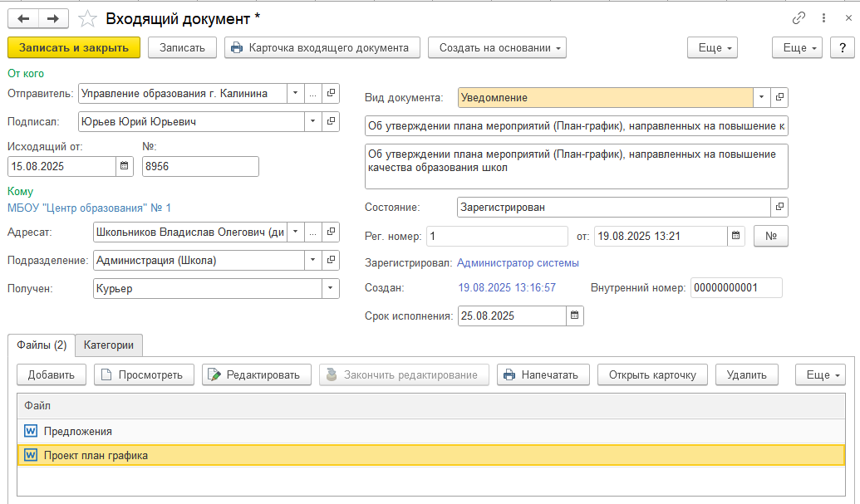Open the Администратор системы link
This screenshot has width=860, height=504.
(518, 262)
